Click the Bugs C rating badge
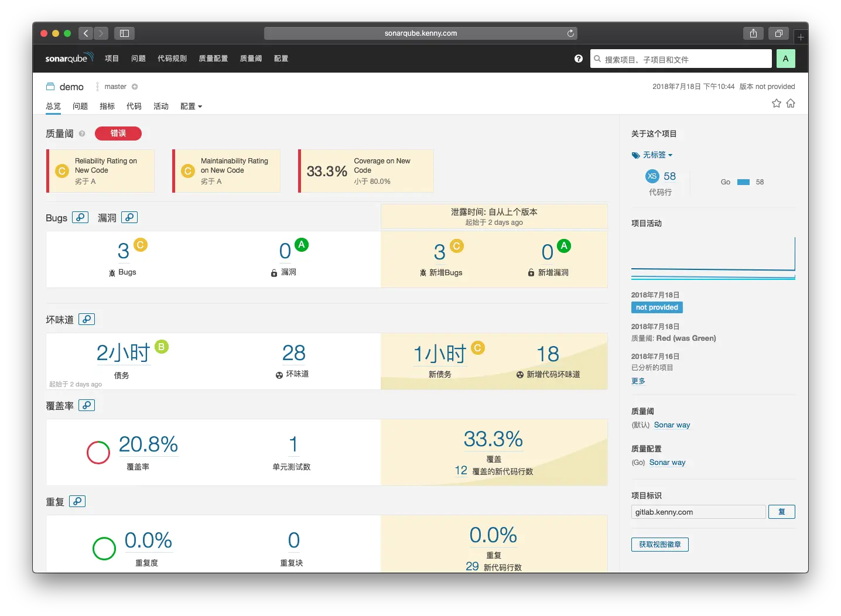 (141, 245)
